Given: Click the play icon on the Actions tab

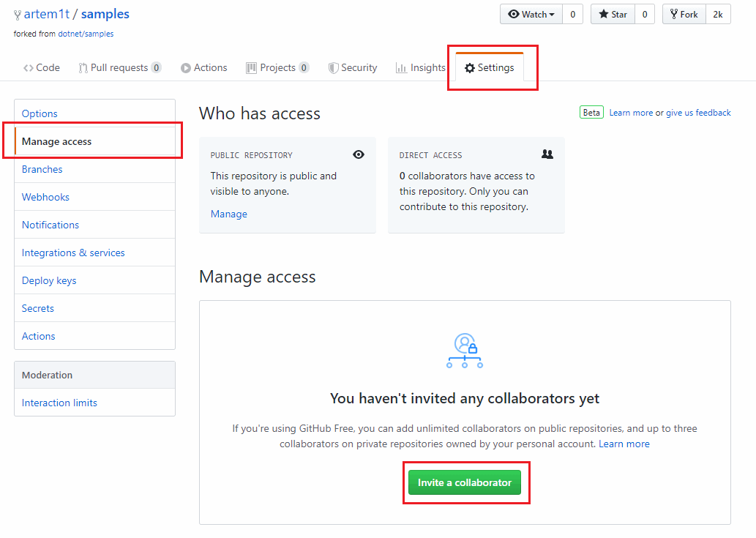Looking at the screenshot, I should pos(185,67).
